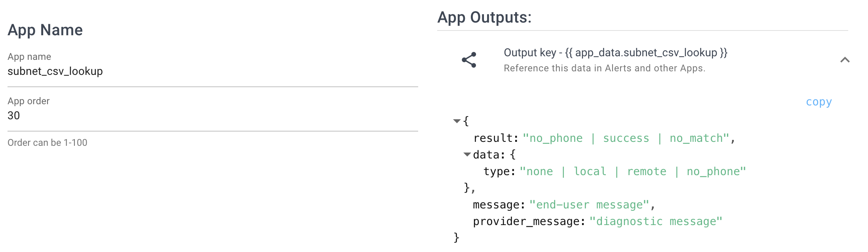
Task: Click the provider_message diagnostic message text
Action: 656,221
